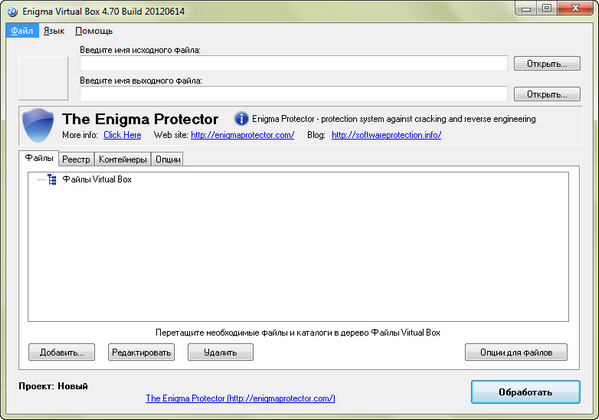The width and height of the screenshot is (599, 420).
Task: Open the Помощь menu
Action: 94,31
